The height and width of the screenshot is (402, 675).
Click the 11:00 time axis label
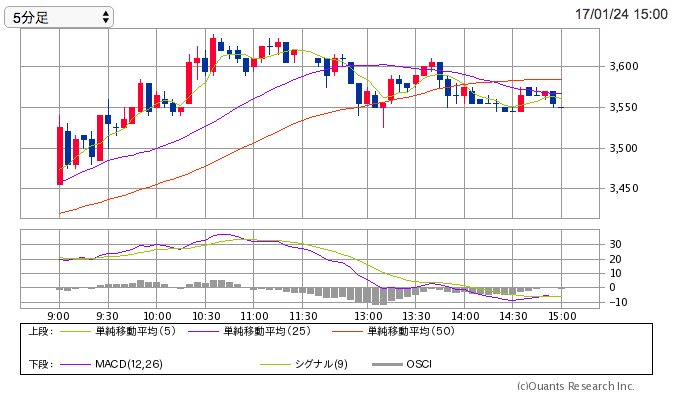click(x=254, y=316)
